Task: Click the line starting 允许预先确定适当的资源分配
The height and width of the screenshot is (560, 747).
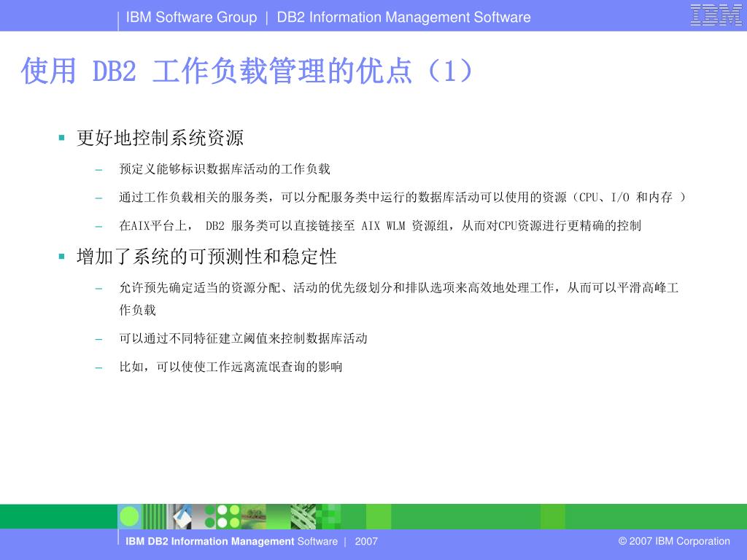Action: [399, 287]
